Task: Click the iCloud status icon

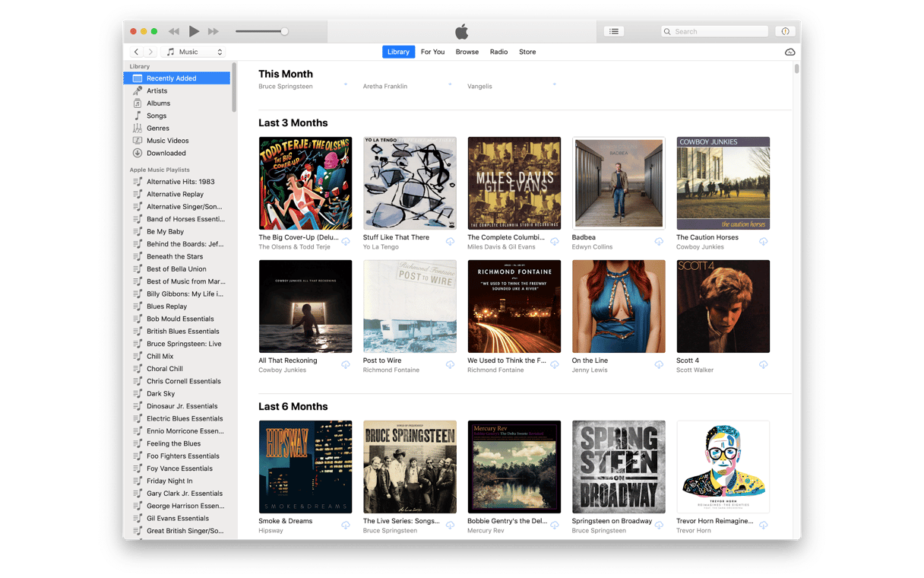Action: click(x=790, y=52)
